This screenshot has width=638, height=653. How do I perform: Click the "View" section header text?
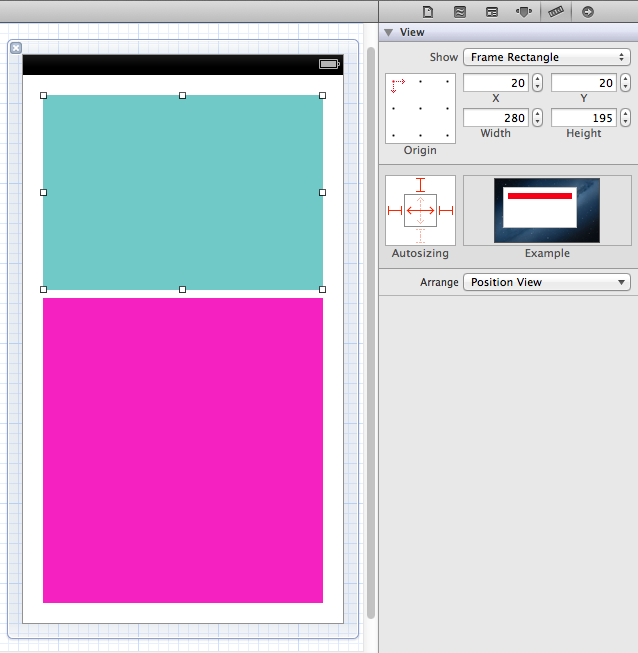coord(412,32)
